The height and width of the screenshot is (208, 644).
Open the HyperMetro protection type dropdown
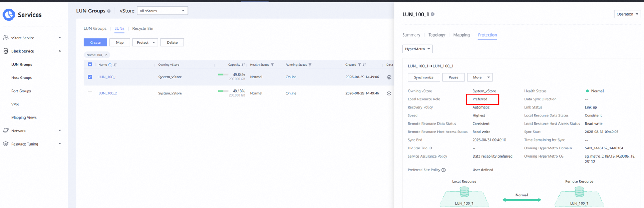point(417,49)
